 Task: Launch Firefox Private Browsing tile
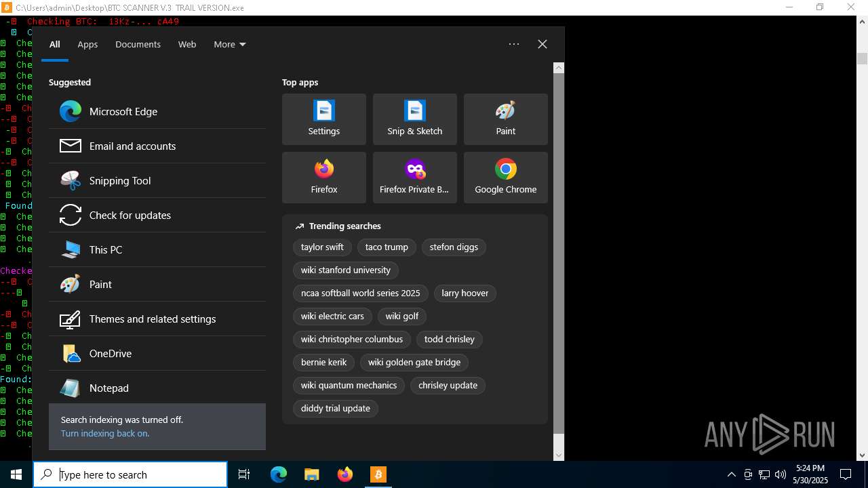point(415,178)
